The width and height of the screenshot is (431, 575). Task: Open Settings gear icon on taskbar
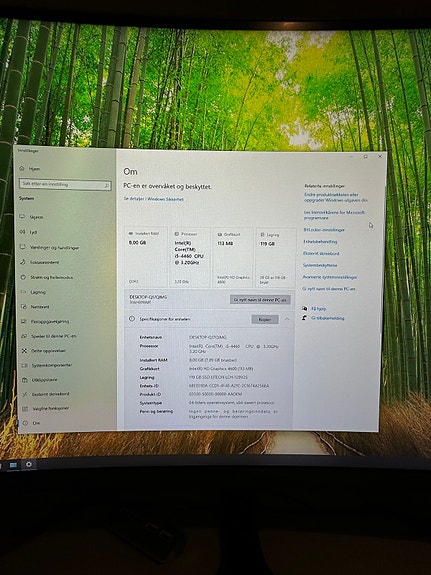[x=29, y=465]
